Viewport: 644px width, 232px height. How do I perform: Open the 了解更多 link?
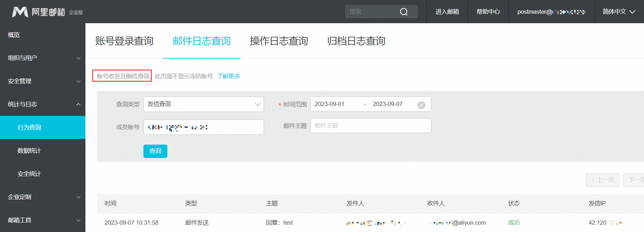(228, 76)
